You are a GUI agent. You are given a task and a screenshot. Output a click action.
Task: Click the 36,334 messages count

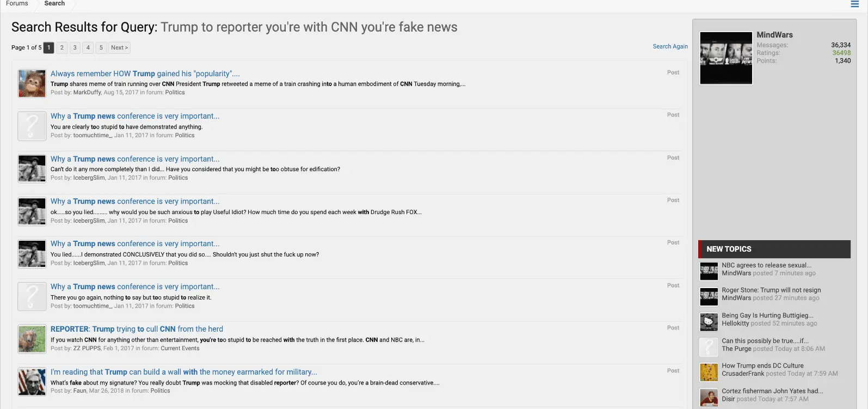tap(841, 45)
